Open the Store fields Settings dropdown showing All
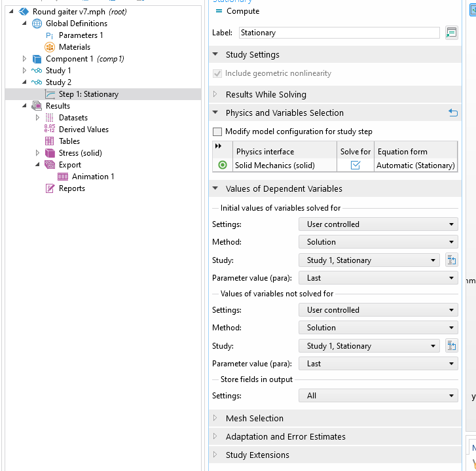The image size is (476, 471). point(378,396)
